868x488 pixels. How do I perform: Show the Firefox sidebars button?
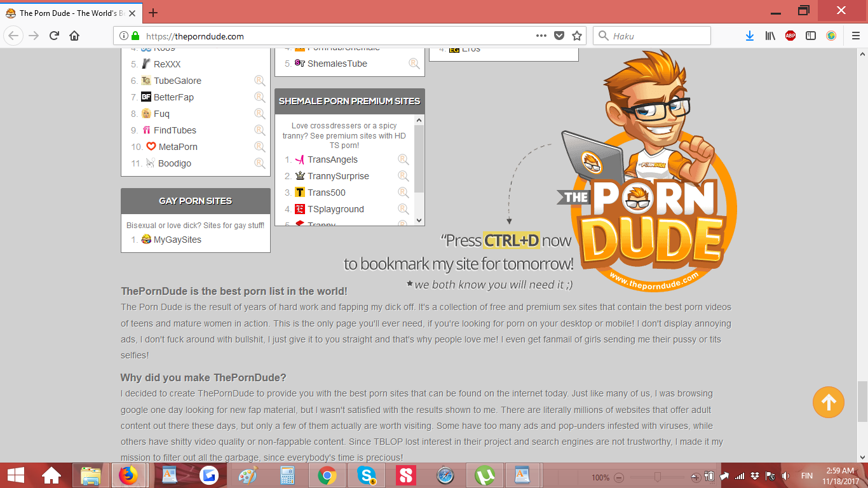[x=811, y=36]
